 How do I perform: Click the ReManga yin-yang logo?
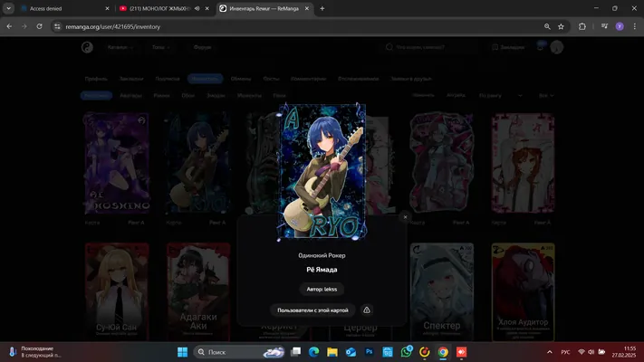(x=87, y=47)
